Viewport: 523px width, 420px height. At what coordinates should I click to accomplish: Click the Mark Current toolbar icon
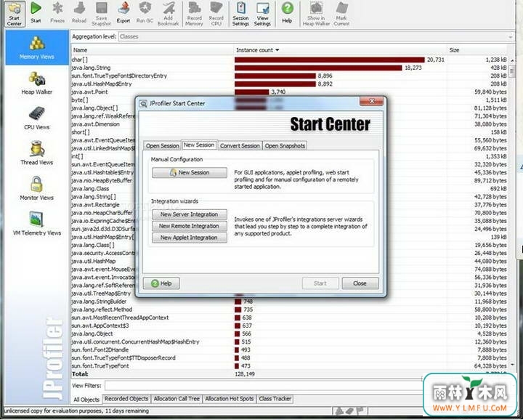(341, 14)
